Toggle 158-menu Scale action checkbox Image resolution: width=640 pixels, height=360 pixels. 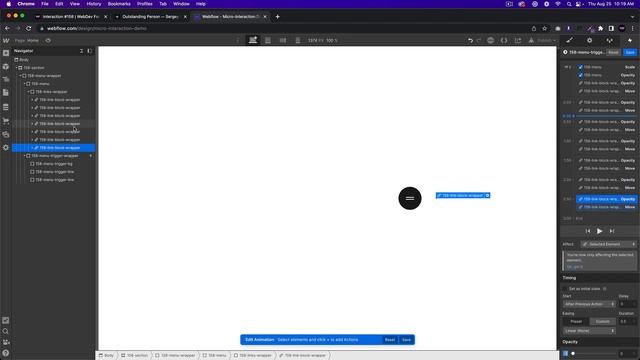click(x=580, y=67)
